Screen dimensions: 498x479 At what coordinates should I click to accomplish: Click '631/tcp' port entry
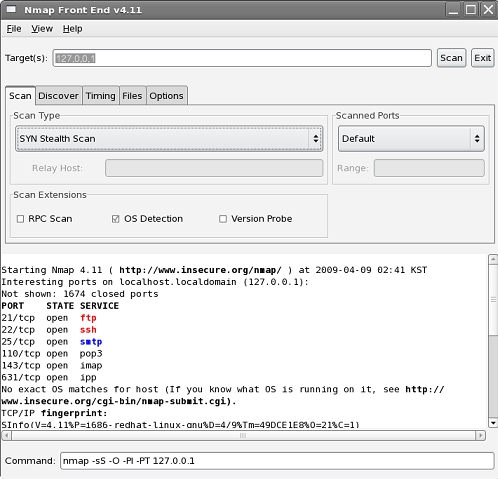(21, 378)
